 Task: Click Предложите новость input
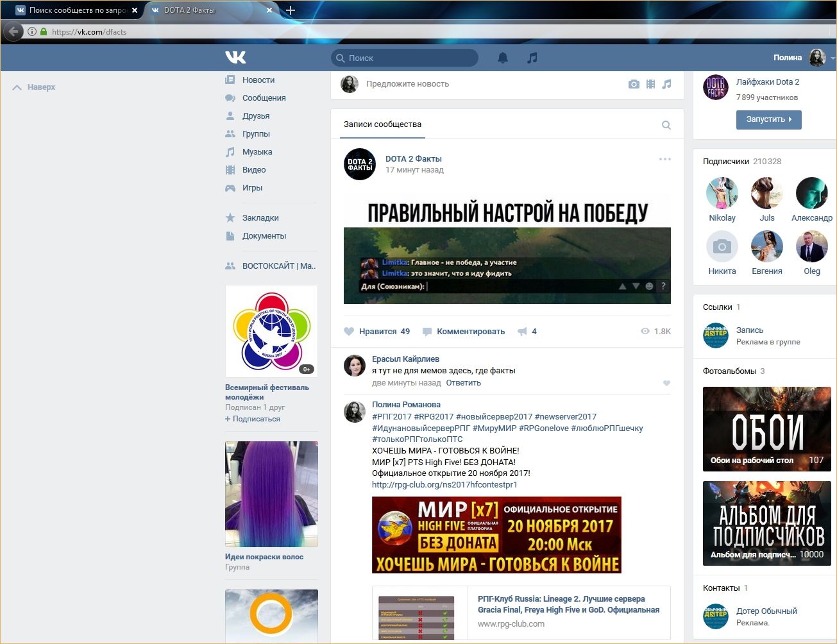pos(407,84)
